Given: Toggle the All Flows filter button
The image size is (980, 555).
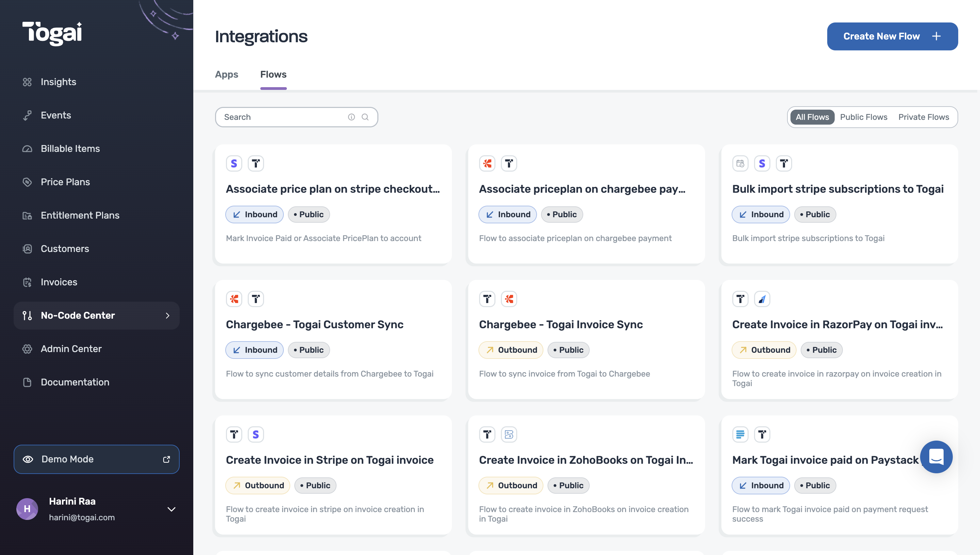Looking at the screenshot, I should coord(812,116).
